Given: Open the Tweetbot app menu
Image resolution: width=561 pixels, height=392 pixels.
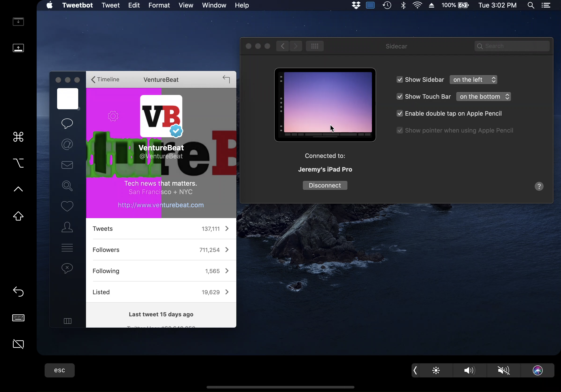Looking at the screenshot, I should tap(78, 5).
